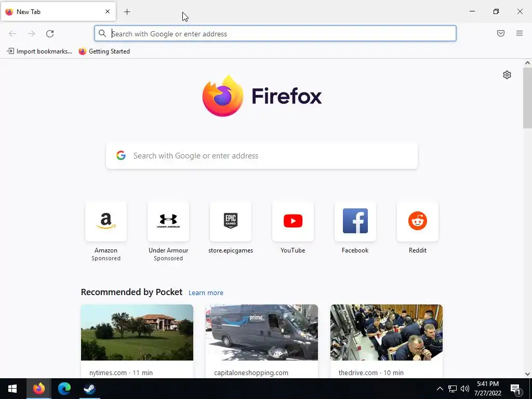Restore down the Firefox window

tap(496, 11)
